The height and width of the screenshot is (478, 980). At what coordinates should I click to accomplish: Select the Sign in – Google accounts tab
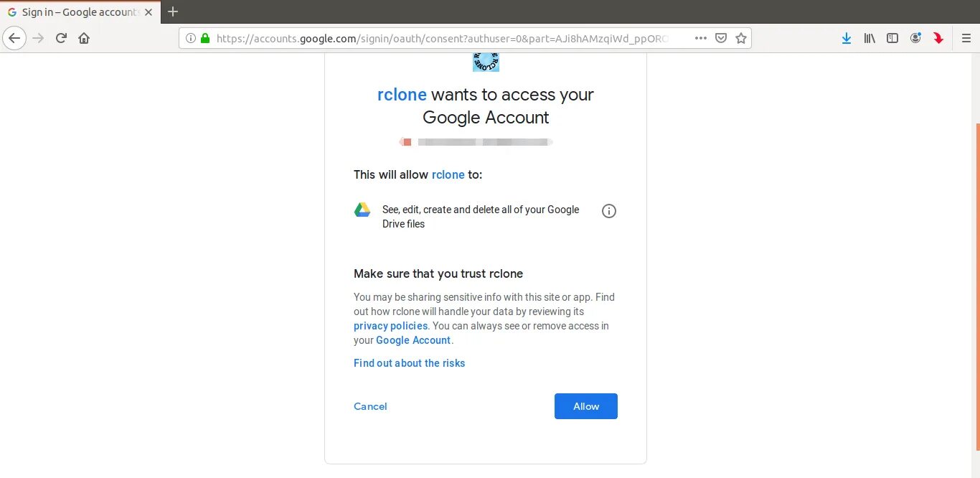(81, 12)
